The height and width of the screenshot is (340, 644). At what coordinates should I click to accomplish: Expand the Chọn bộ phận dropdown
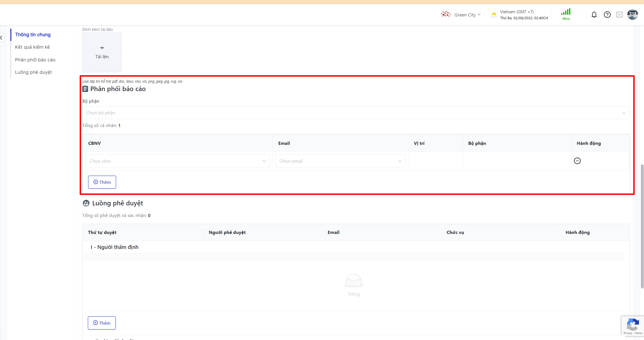pyautogui.click(x=356, y=113)
